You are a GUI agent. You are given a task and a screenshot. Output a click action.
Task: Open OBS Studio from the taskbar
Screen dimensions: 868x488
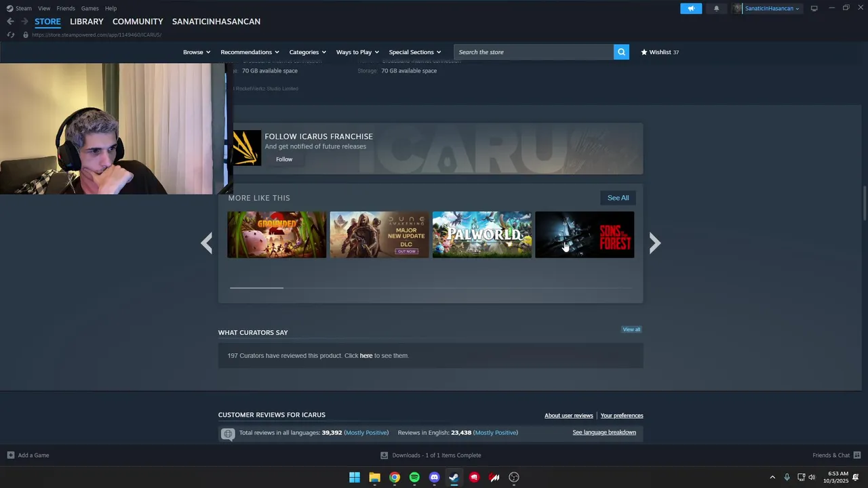click(514, 477)
